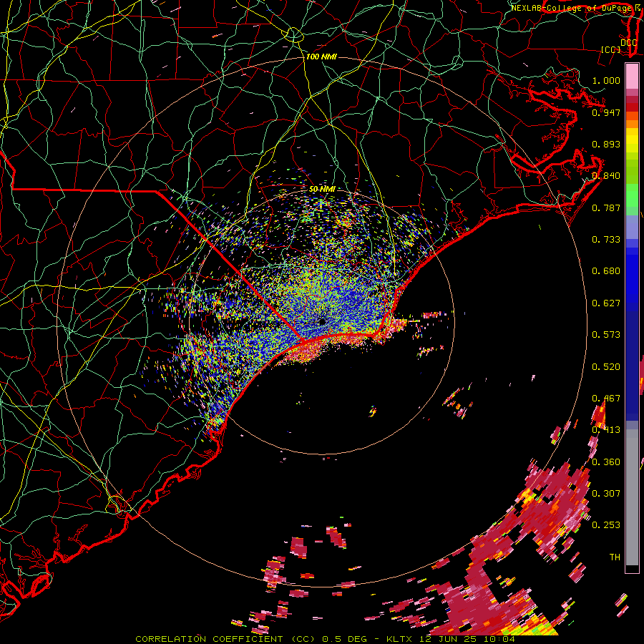Image resolution: width=644 pixels, height=644 pixels.
Task: Click the 0.253 legend value
Action: point(606,525)
